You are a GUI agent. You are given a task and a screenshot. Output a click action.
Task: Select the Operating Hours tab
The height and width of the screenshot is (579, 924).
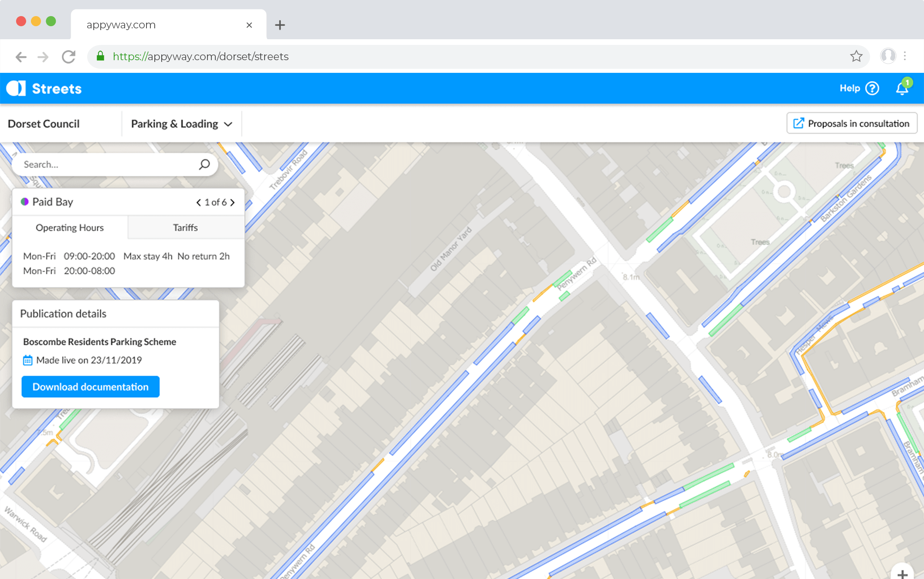[70, 228]
